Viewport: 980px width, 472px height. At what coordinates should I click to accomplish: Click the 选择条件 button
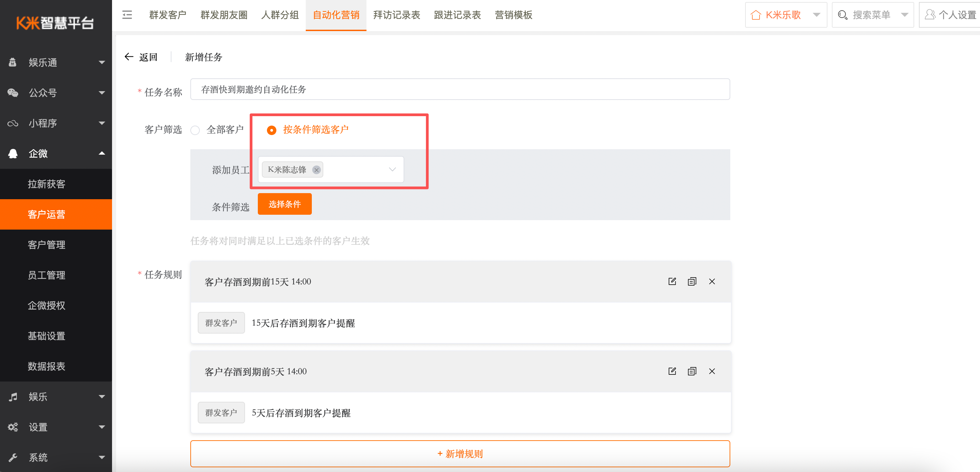pos(284,204)
